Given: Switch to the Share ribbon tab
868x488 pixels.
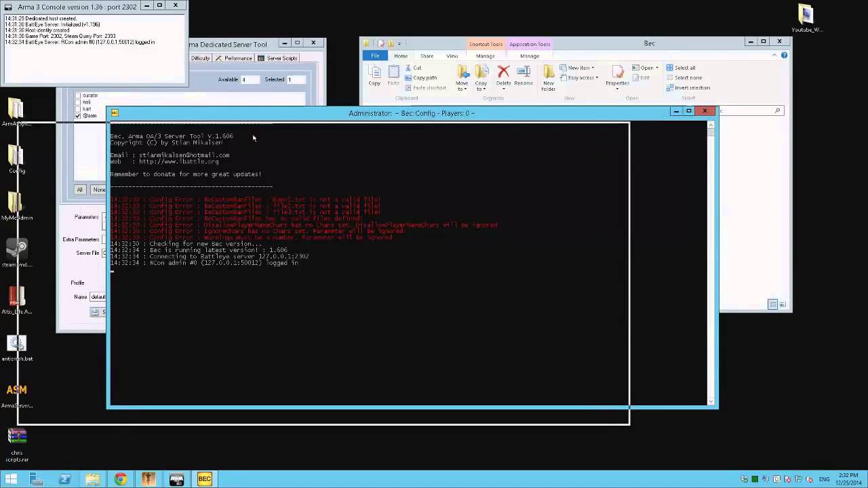Looking at the screenshot, I should click(x=427, y=56).
